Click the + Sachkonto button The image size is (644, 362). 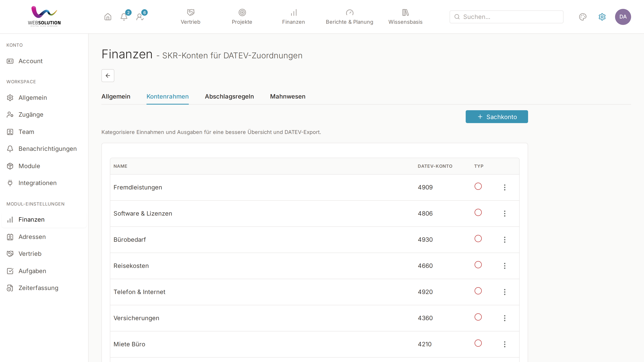[x=496, y=117]
